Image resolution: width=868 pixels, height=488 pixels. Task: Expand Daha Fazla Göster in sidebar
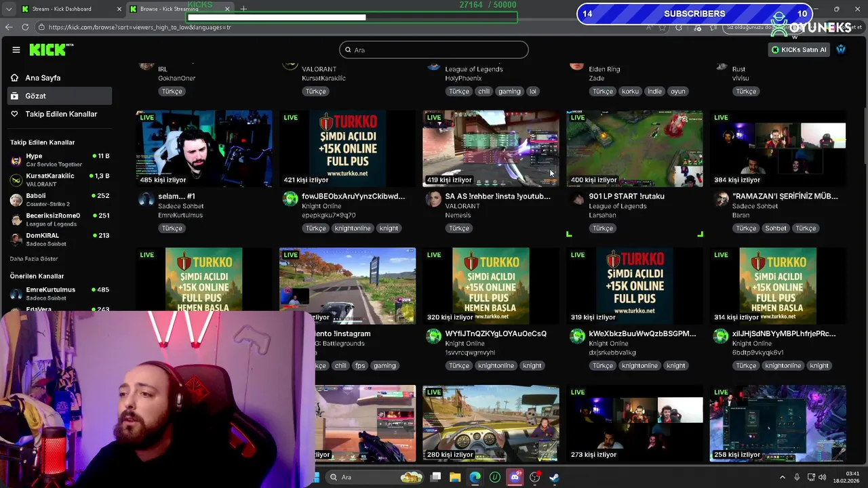(x=34, y=259)
